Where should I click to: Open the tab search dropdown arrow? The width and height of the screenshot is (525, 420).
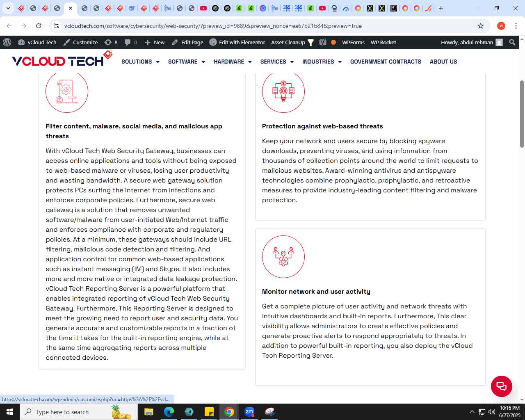point(8,8)
